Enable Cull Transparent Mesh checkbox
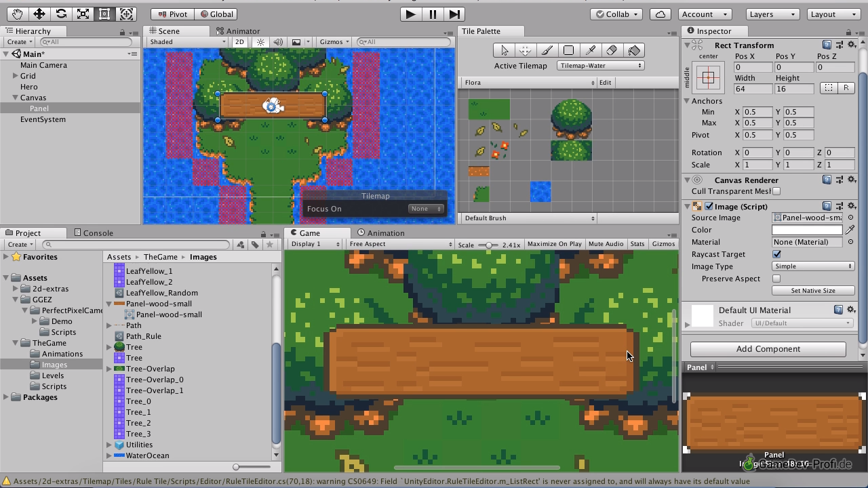The height and width of the screenshot is (488, 868). click(776, 191)
